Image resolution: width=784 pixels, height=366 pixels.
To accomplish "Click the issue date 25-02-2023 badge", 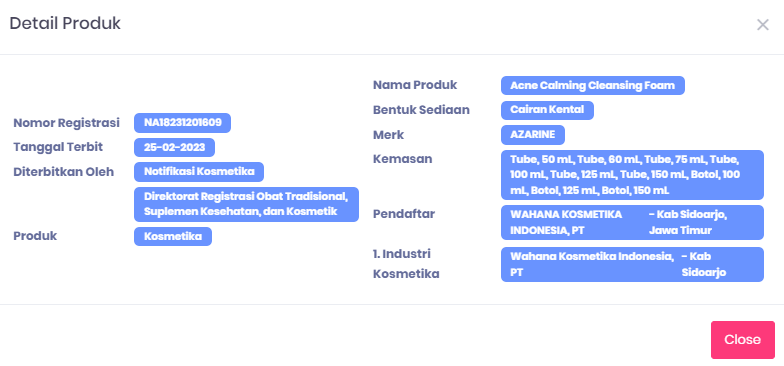I will tap(174, 148).
